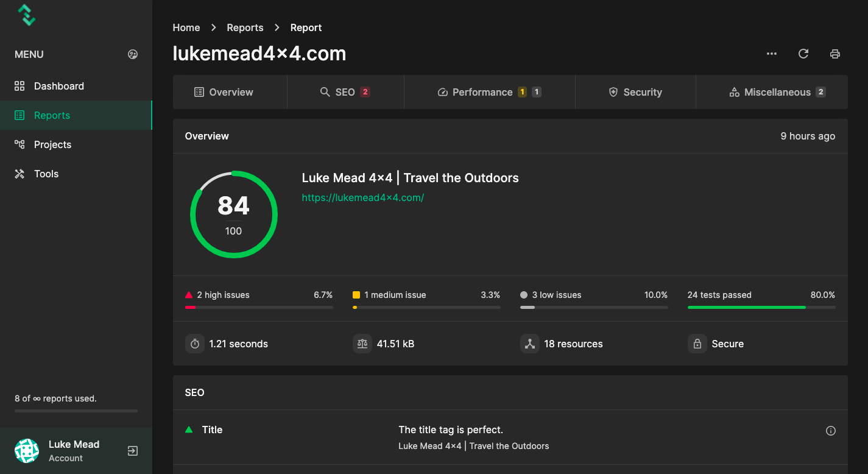Switch to the Overview tab
The image size is (868, 474).
click(x=230, y=92)
